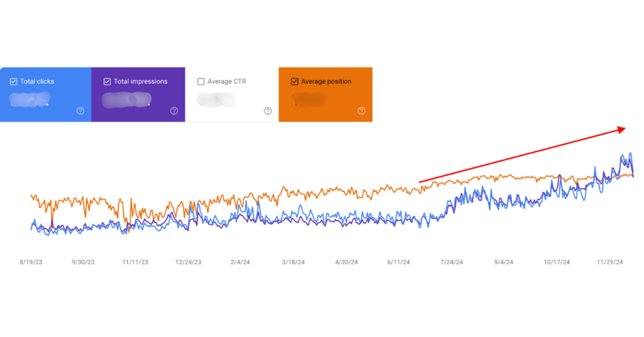Viewport: 644px width, 337px height.
Task: Select the 11/29/24 date label
Action: [x=609, y=262]
